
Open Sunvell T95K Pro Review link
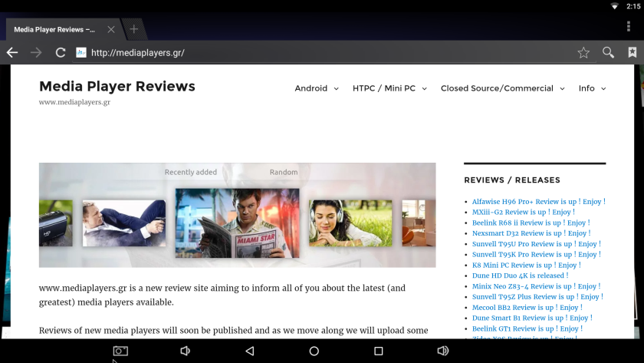pos(537,255)
